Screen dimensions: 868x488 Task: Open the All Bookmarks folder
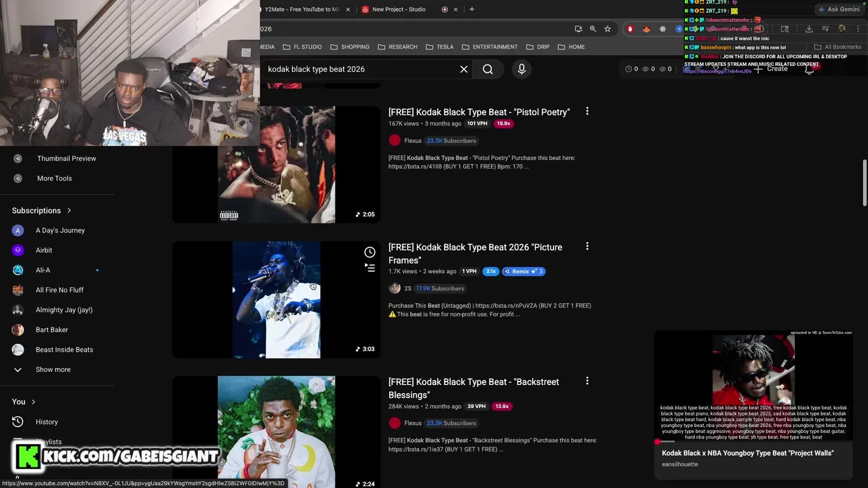(837, 47)
